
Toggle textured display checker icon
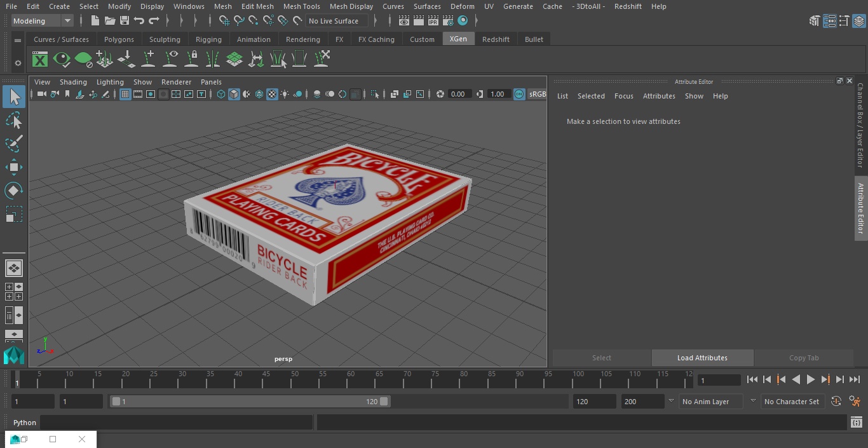pyautogui.click(x=272, y=94)
